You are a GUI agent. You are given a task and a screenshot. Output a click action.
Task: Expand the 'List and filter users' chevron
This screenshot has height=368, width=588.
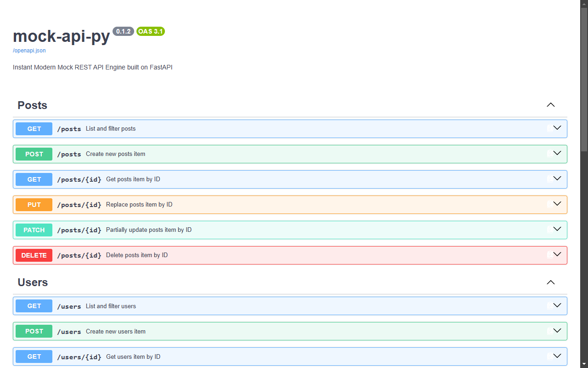(x=558, y=305)
